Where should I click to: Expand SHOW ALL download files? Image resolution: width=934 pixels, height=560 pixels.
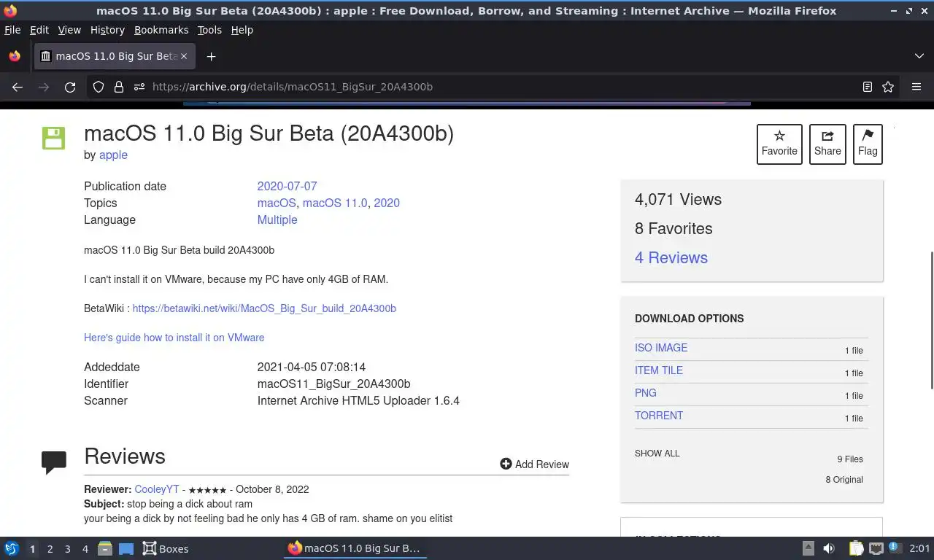coord(657,454)
